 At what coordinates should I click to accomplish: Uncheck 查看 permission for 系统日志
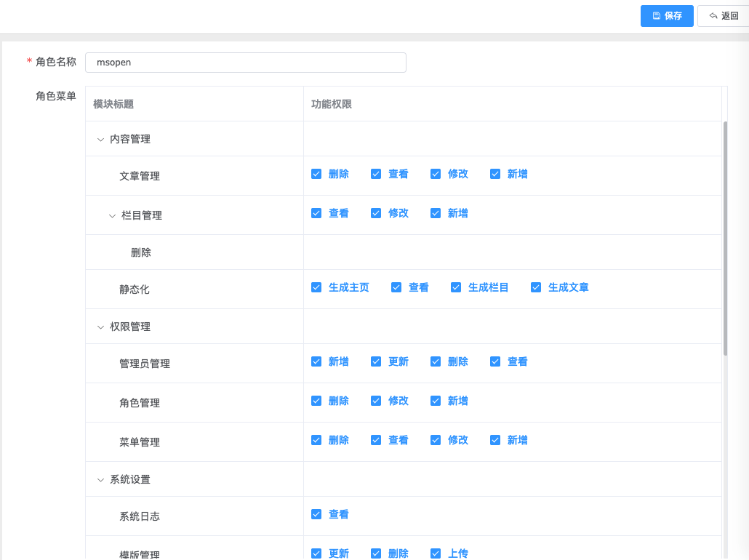tap(316, 514)
